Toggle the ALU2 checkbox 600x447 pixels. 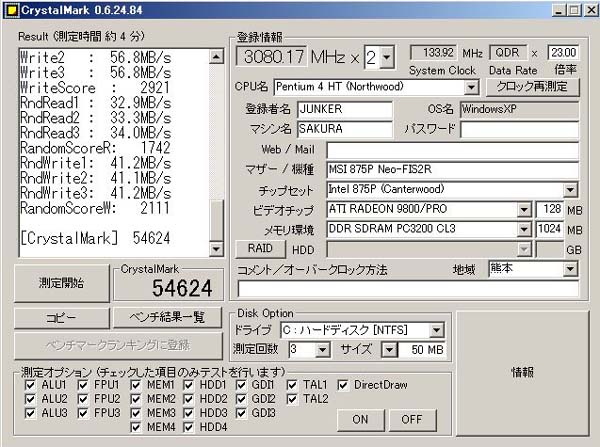30,399
